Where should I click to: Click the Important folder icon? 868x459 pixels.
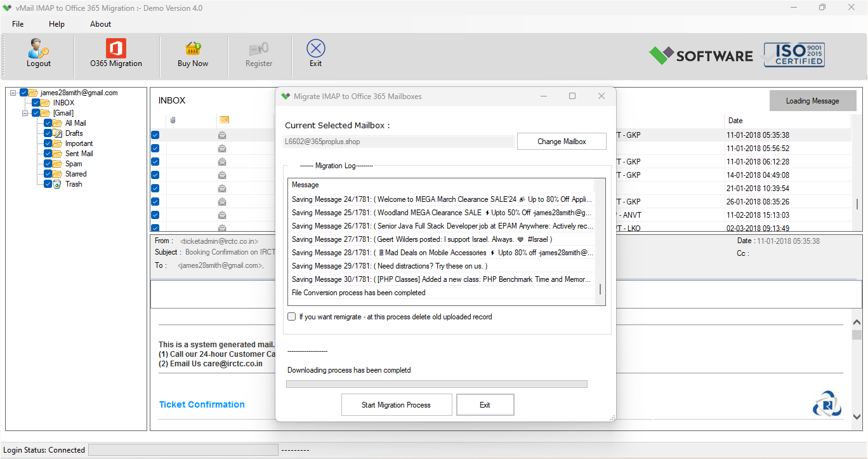tap(57, 143)
